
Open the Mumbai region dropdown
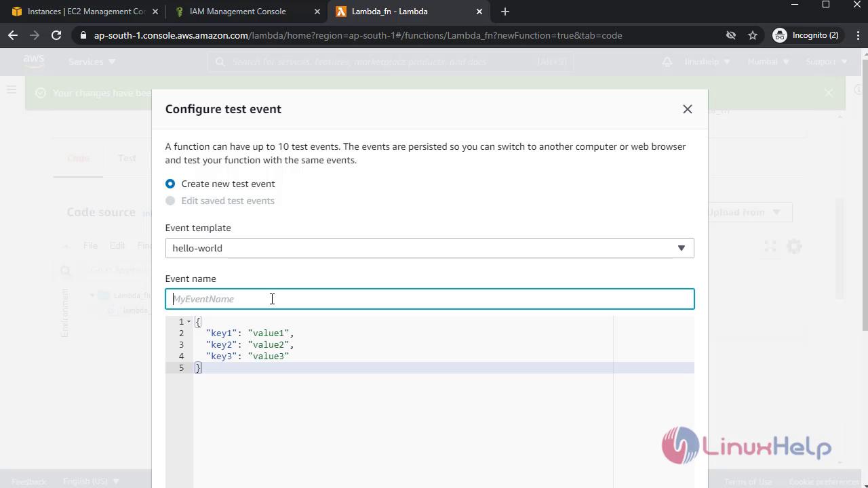pos(768,62)
